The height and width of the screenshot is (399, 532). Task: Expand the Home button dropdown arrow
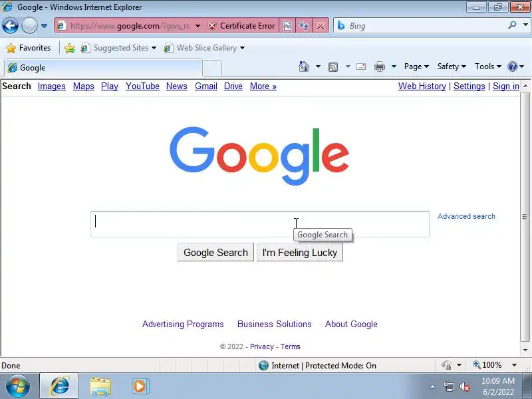click(x=318, y=66)
